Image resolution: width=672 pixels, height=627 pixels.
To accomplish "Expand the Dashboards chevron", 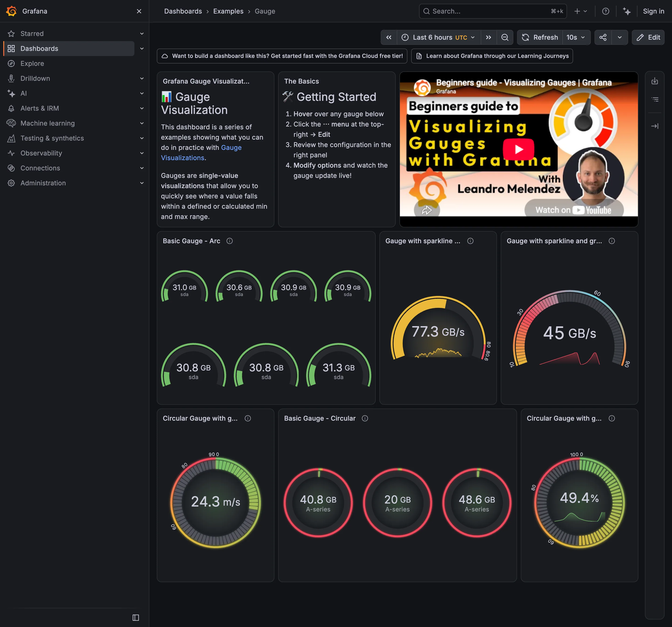I will click(142, 48).
